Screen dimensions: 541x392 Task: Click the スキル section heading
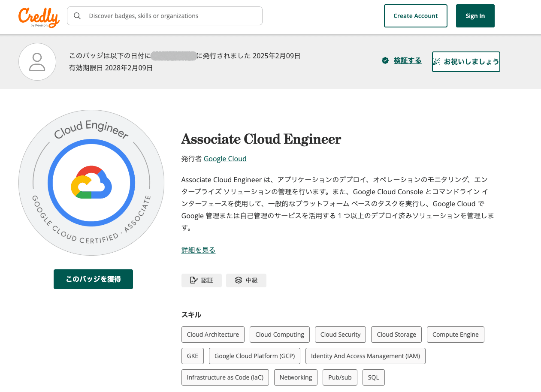[191, 315]
